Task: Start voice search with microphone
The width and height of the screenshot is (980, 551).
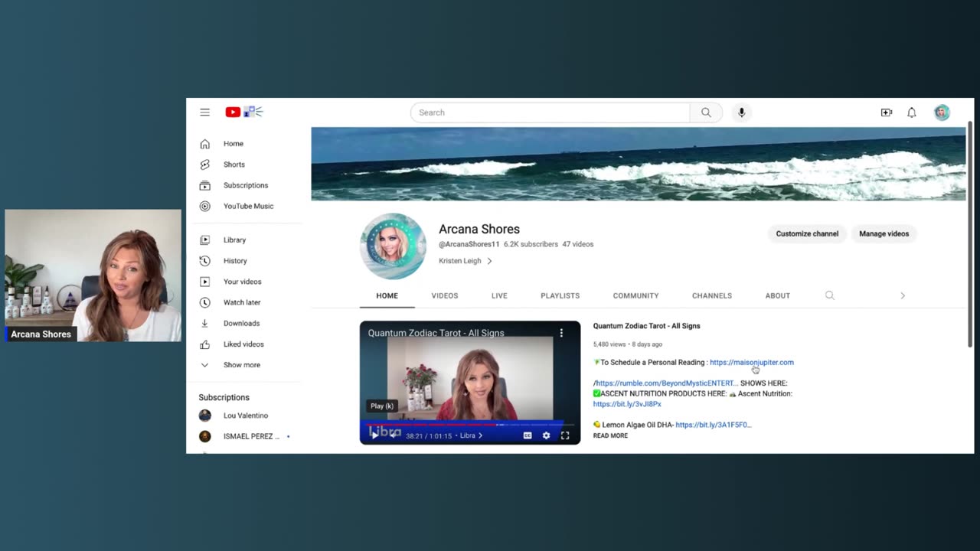Action: [x=741, y=112]
